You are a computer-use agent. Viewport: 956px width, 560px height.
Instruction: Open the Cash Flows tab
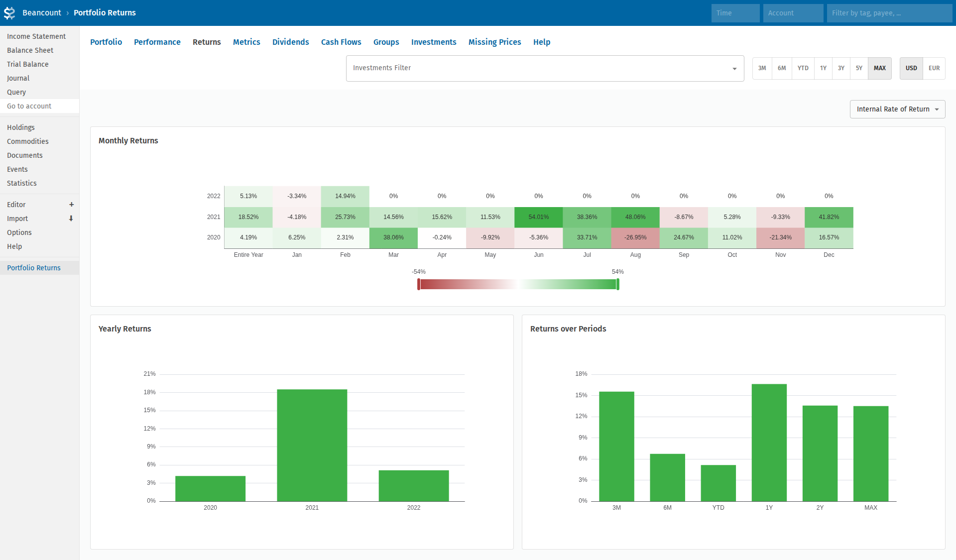click(341, 42)
